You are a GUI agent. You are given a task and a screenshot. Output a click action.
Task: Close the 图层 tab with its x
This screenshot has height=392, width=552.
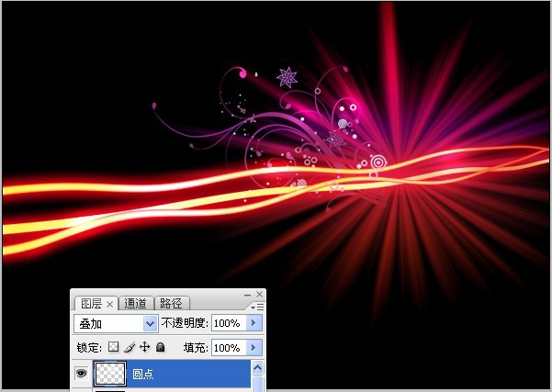110,304
